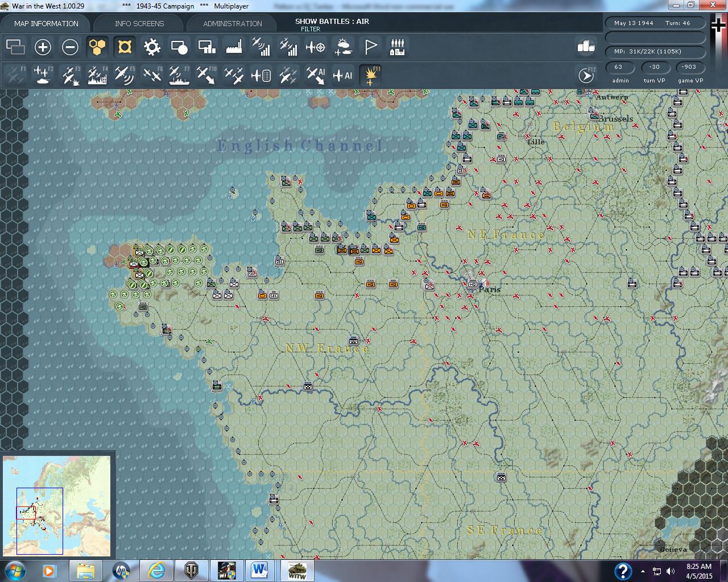
Task: Click the mixed grey and white planes icon
Action: (288, 75)
